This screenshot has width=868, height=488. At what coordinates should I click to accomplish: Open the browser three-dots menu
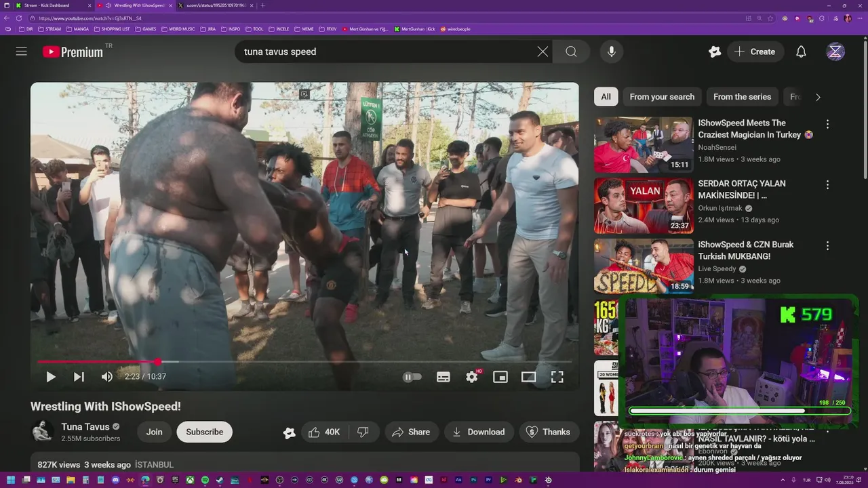[861, 18]
